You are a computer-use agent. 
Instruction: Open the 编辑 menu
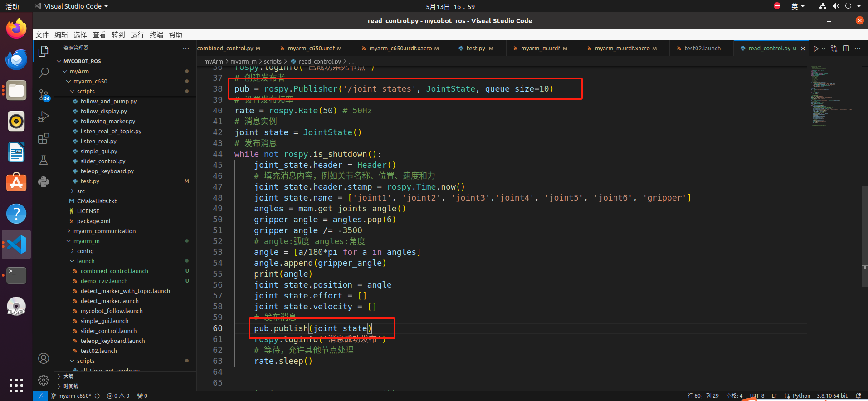coord(61,35)
